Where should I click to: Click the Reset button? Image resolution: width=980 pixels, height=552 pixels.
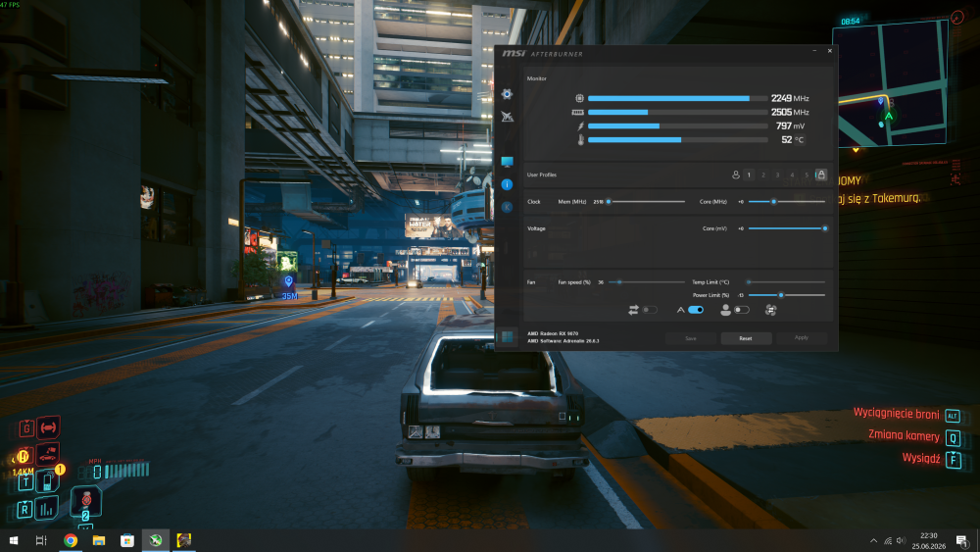(746, 338)
